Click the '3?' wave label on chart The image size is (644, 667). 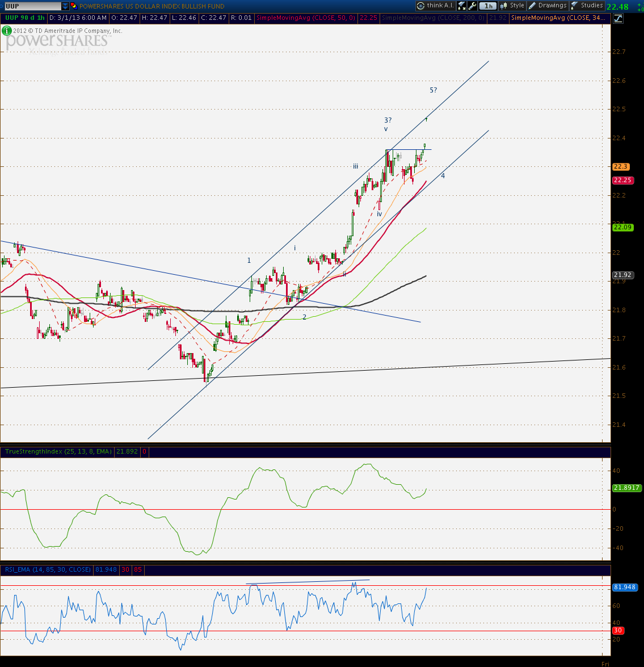pyautogui.click(x=388, y=120)
